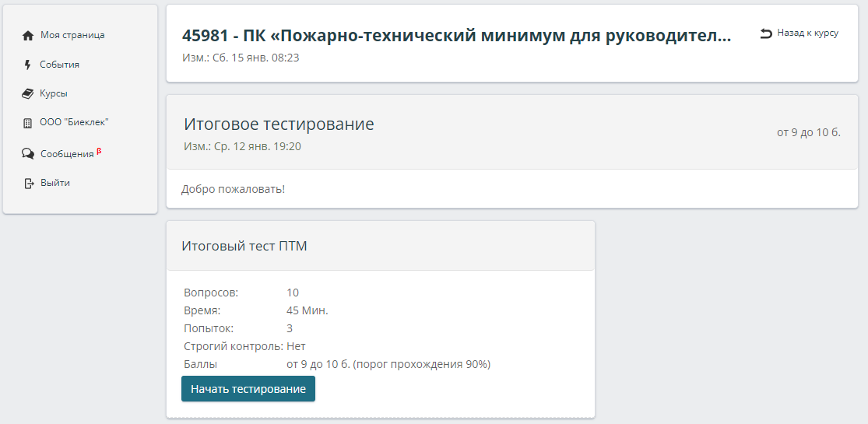Click the 'от 9 до 10 б.' score label in header

pyautogui.click(x=808, y=132)
